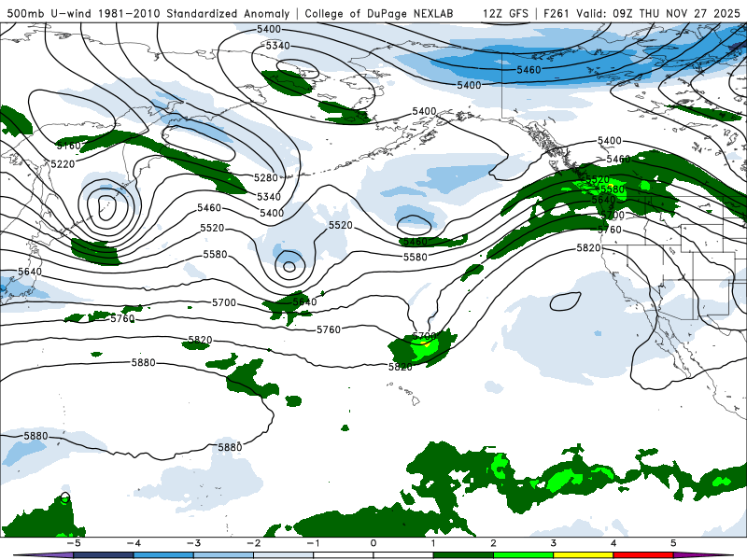Select the dark green 1 to 2 color bar segment

pos(463,555)
